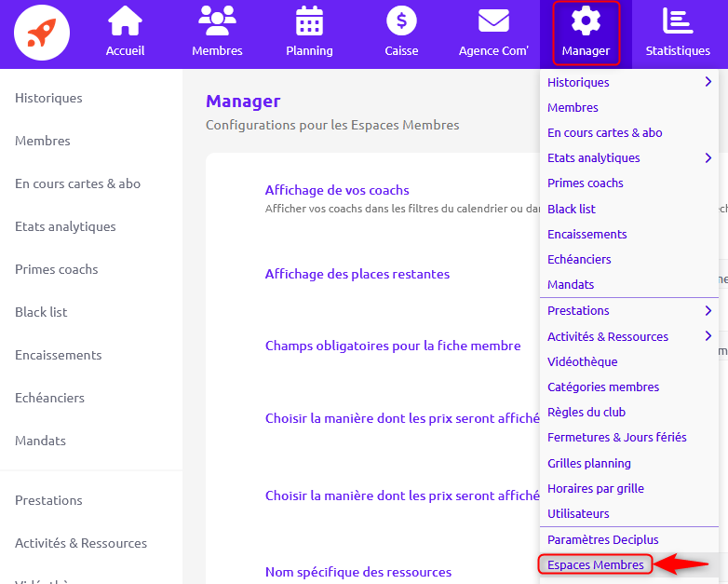The width and height of the screenshot is (728, 584).
Task: Select Espaces Membres in the dropdown menu
Action: point(595,564)
